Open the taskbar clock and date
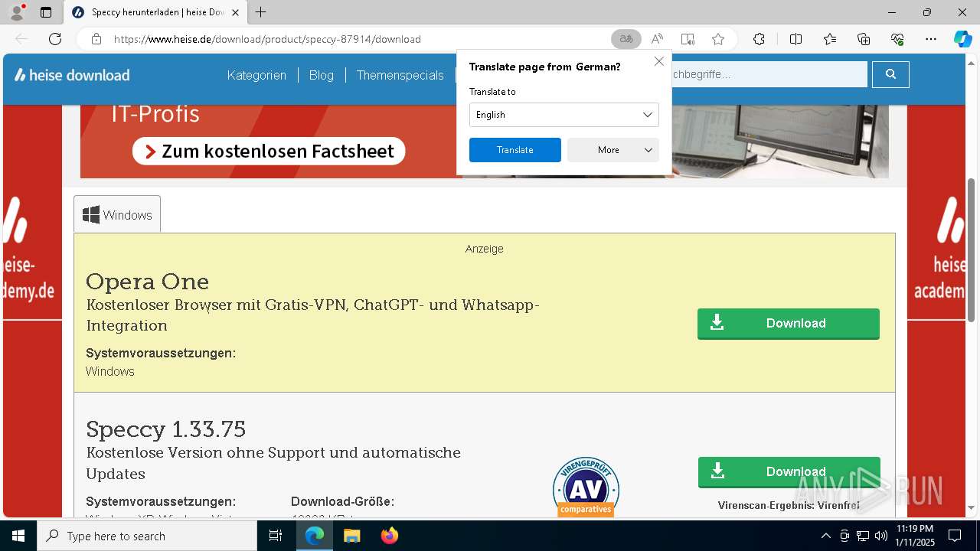 pyautogui.click(x=915, y=536)
